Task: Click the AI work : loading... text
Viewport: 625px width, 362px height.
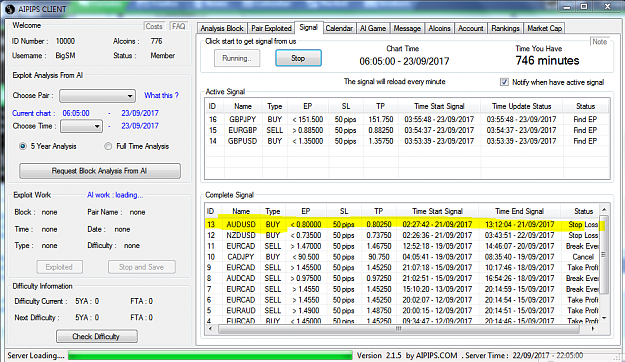Action: 115,195
